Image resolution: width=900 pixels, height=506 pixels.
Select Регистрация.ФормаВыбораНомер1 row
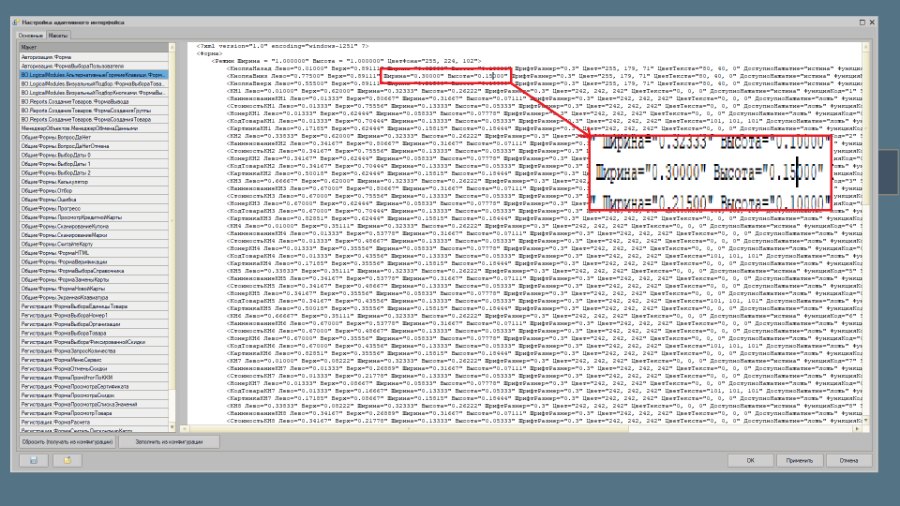93,315
